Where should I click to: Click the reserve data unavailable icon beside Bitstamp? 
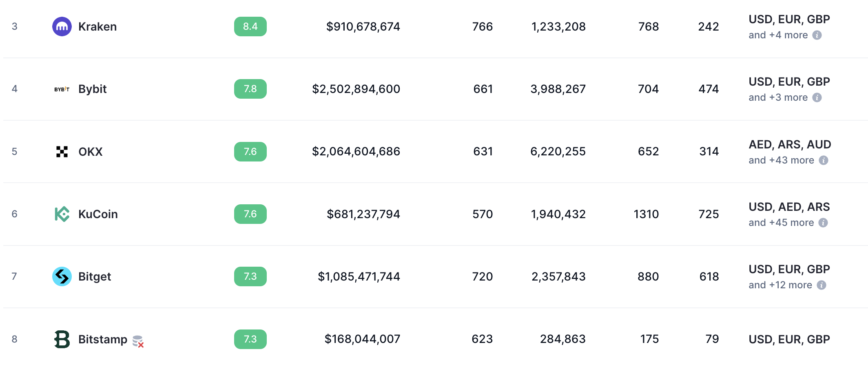pos(138,341)
